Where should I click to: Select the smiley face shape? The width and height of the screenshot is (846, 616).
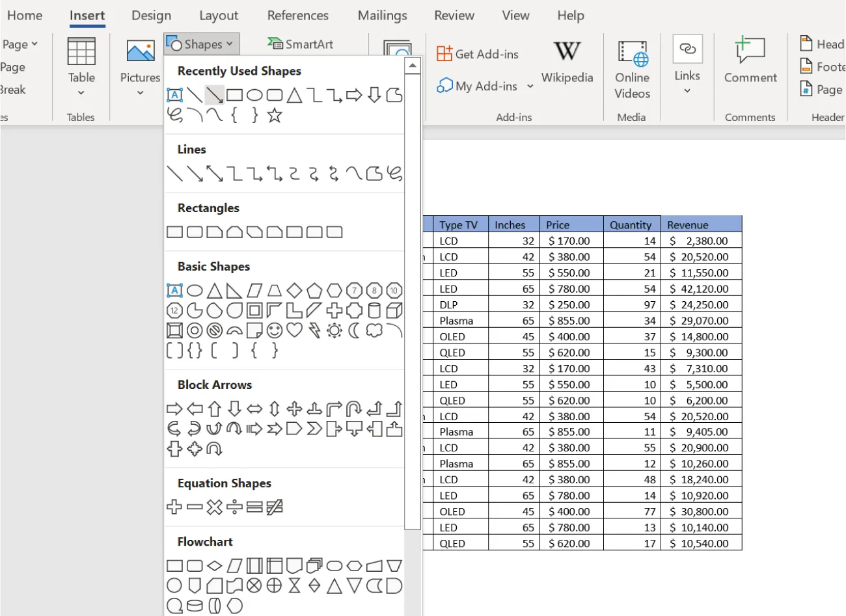click(x=274, y=330)
